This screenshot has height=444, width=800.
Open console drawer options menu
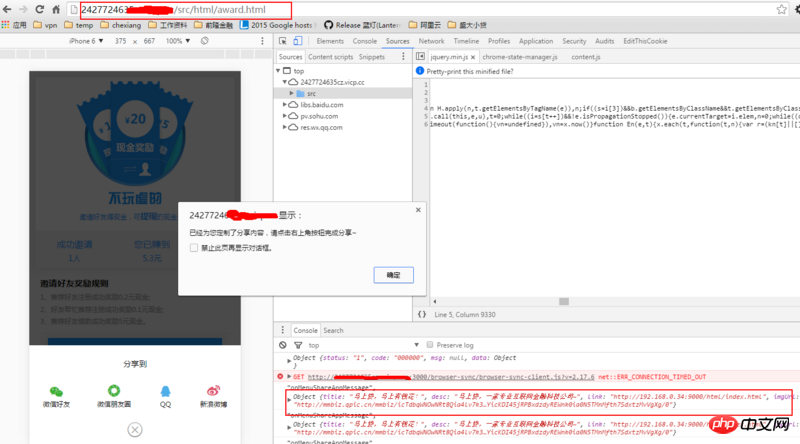pos(282,330)
